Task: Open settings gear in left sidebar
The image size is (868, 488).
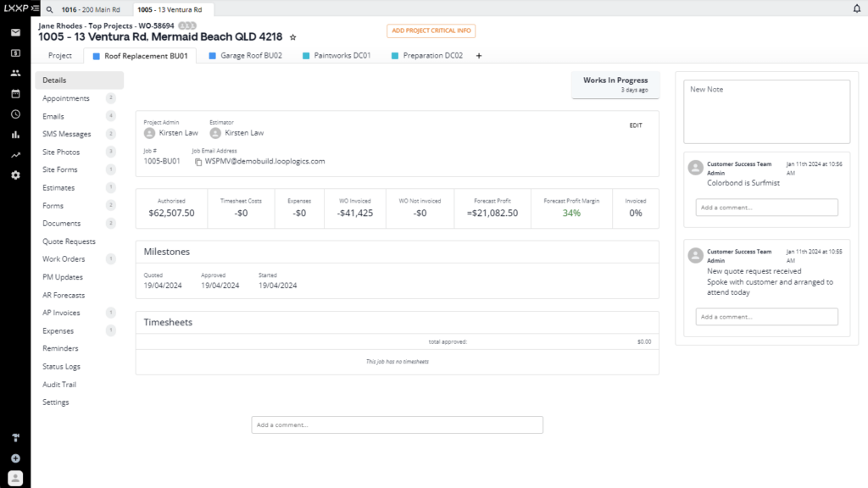Action: coord(15,175)
